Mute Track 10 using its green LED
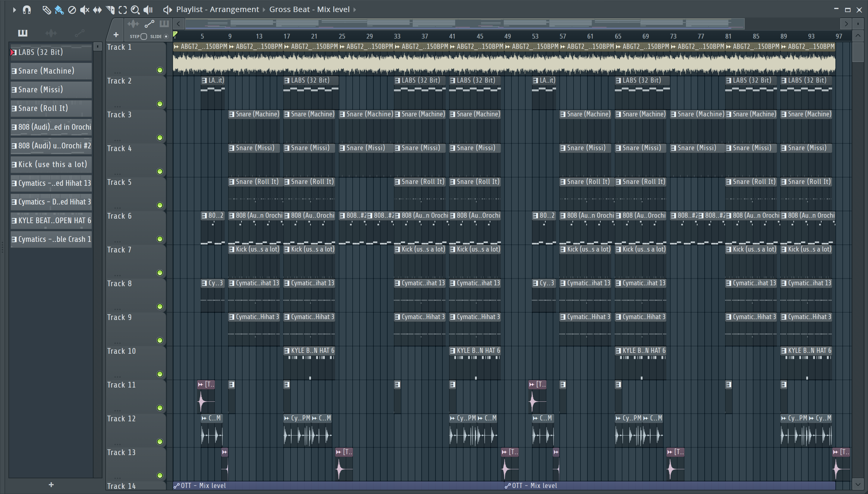Image resolution: width=868 pixels, height=494 pixels. [160, 374]
